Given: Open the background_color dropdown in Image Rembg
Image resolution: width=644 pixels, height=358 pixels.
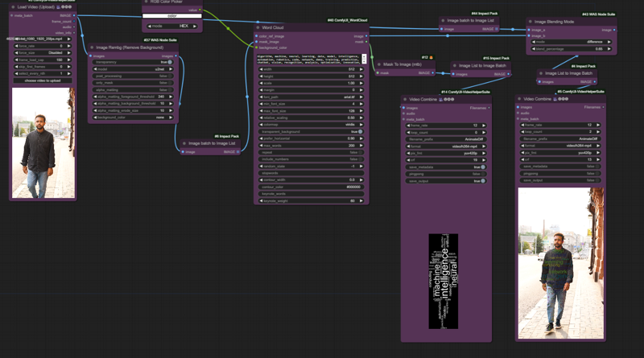Looking at the screenshot, I should pos(133,117).
